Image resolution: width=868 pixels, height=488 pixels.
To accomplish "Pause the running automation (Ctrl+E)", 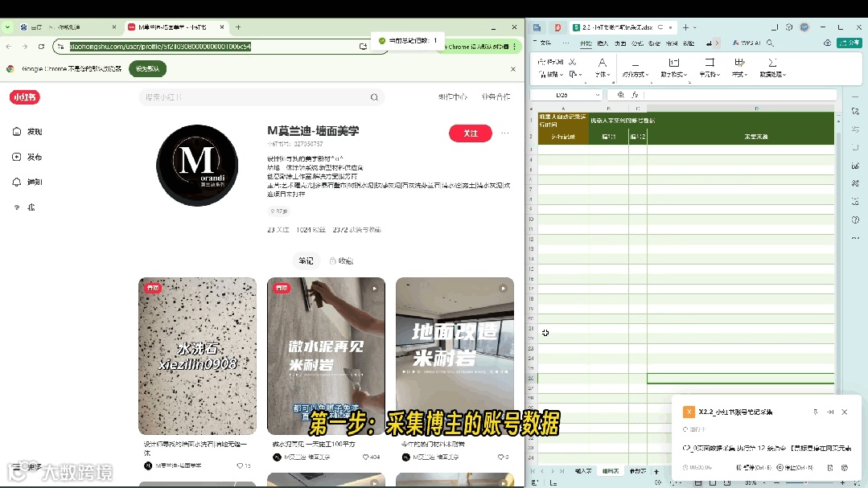I will (754, 468).
